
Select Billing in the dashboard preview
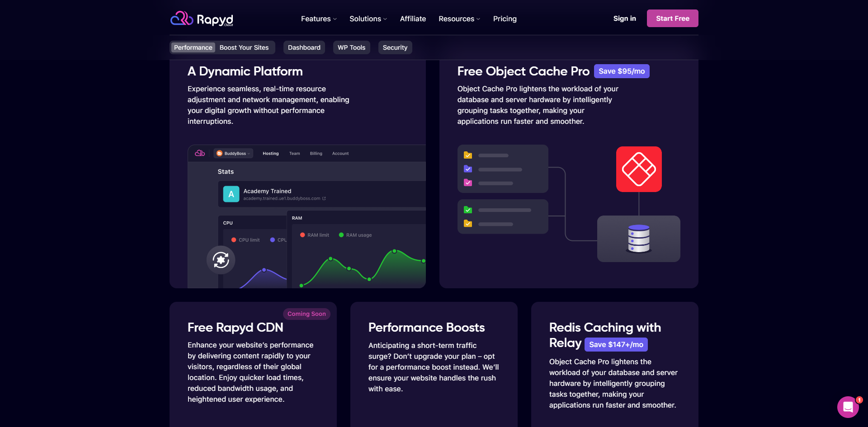tap(316, 154)
